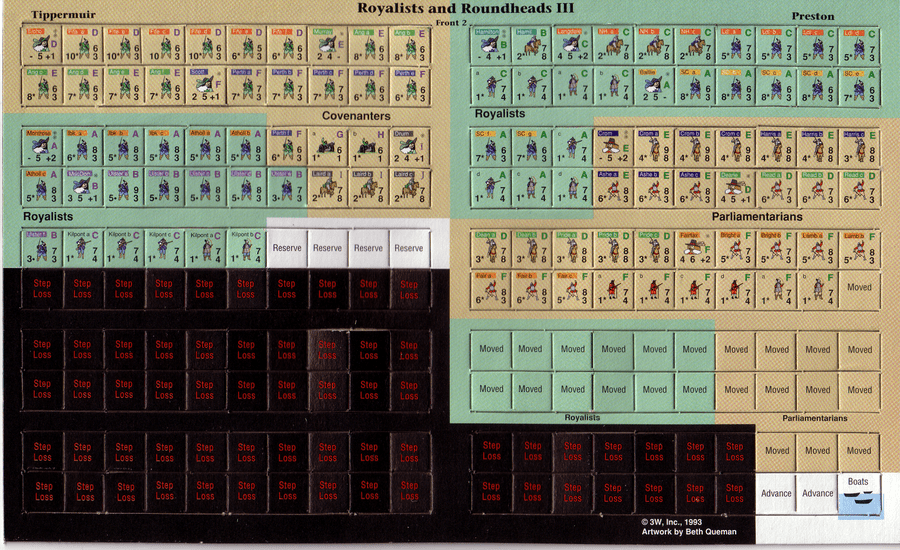
Task: Choose the Fairfax leader counter
Action: click(x=695, y=249)
